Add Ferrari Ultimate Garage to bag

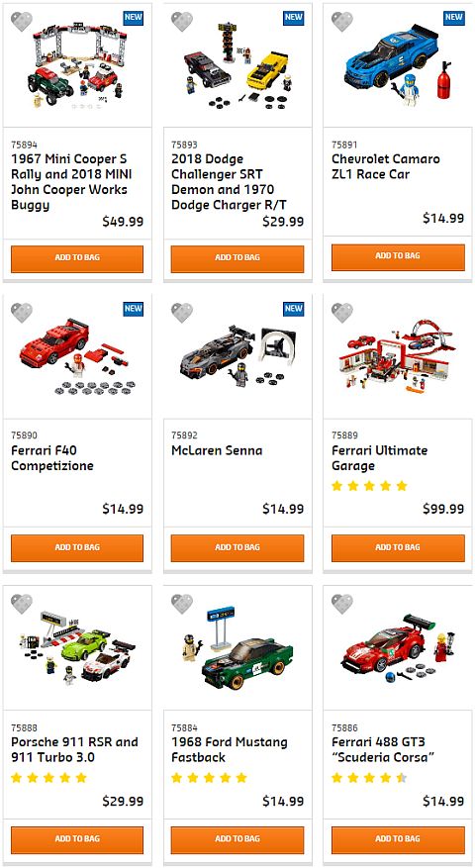point(398,548)
